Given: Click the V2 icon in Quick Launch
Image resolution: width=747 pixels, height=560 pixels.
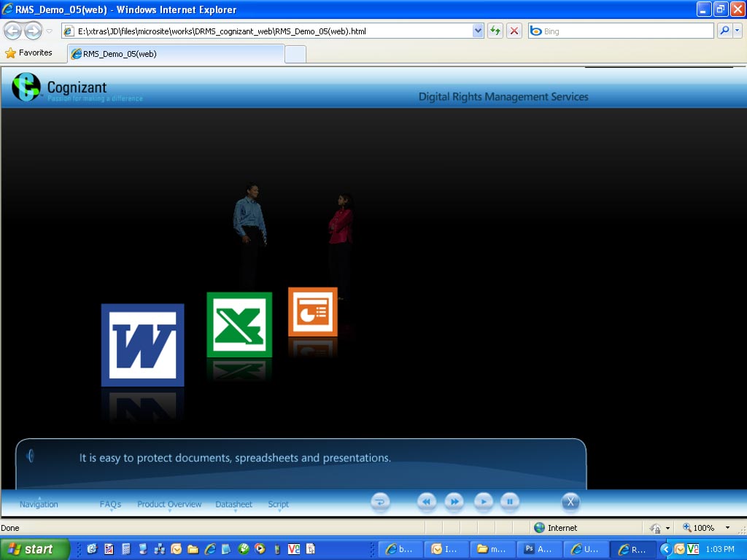Looking at the screenshot, I should 294,549.
